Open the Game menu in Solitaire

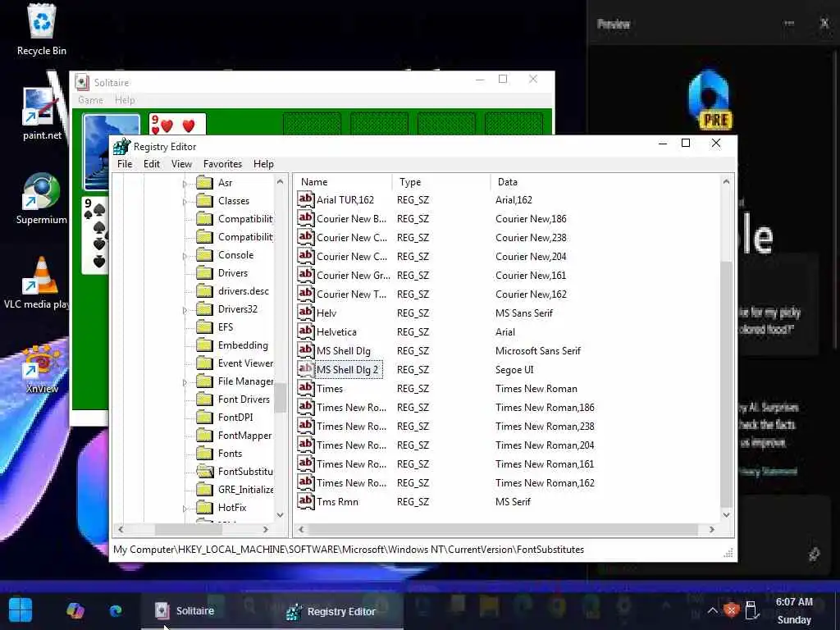90,100
